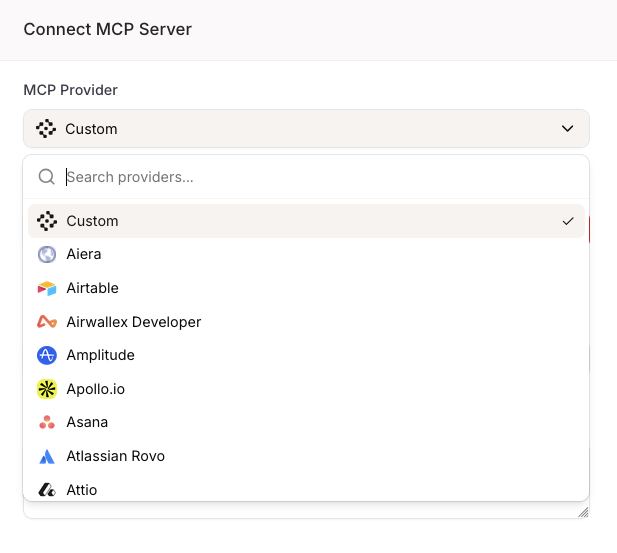Open the MCP Provider dropdown showing Custom

pyautogui.click(x=306, y=129)
